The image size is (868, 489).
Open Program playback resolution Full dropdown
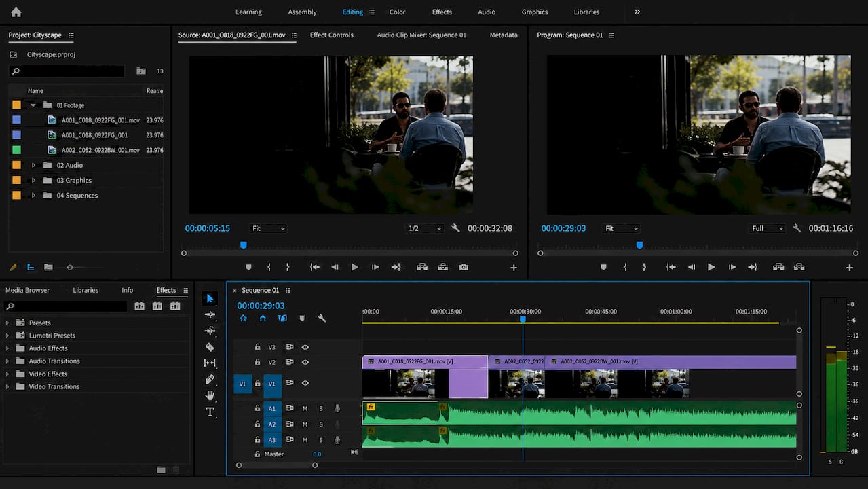(x=768, y=228)
